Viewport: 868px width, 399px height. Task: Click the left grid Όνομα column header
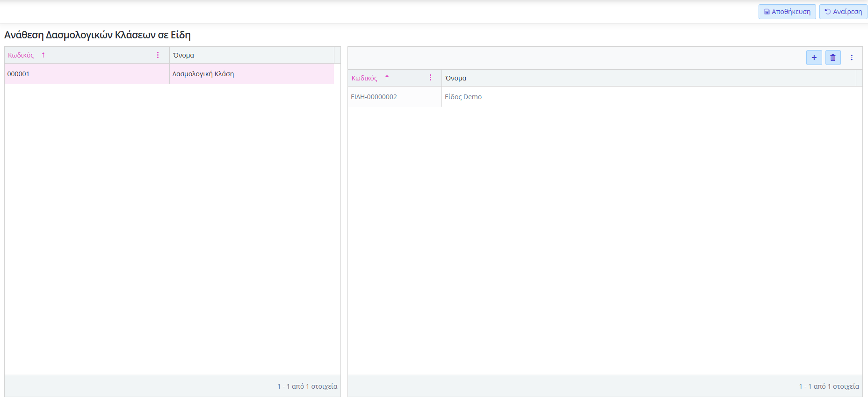click(x=184, y=55)
